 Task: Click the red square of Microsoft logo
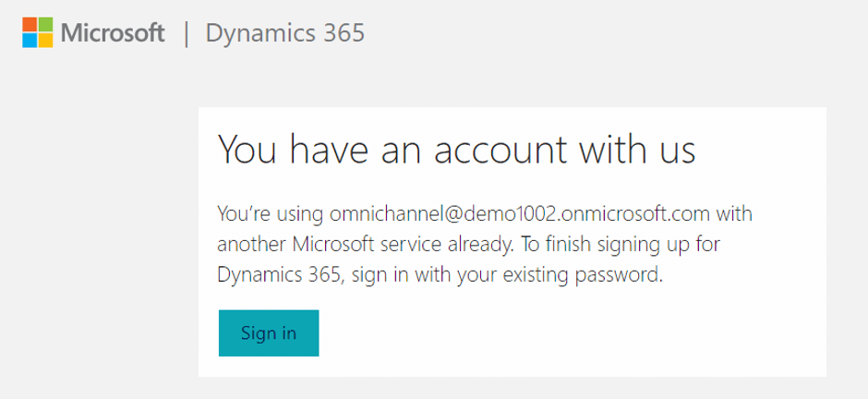coord(30,24)
